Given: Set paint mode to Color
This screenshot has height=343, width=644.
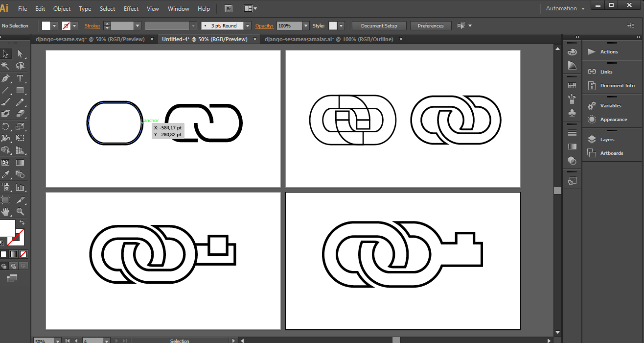Looking at the screenshot, I should click(4, 254).
